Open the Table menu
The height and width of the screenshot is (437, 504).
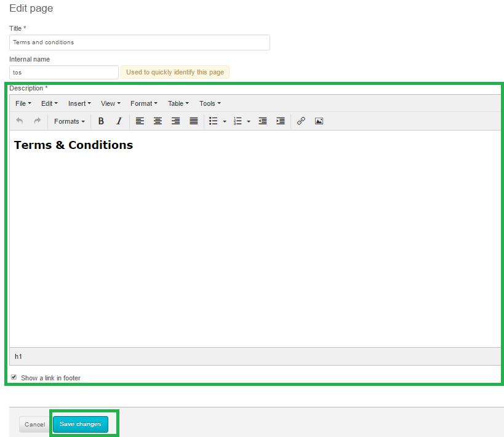click(x=178, y=103)
